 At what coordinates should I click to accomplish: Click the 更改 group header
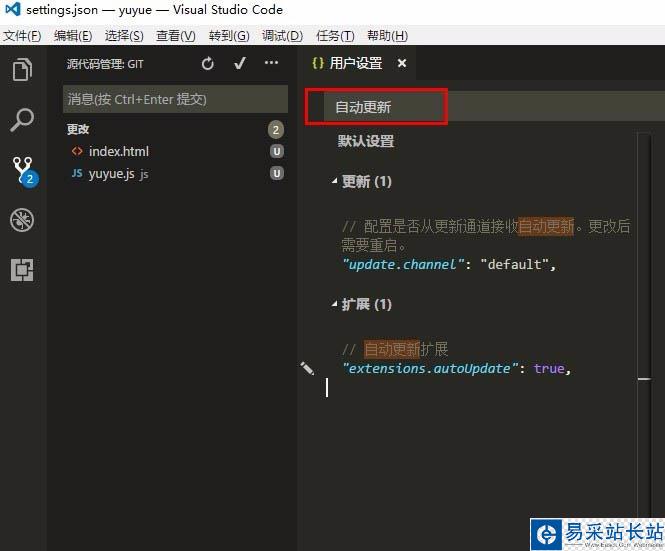(78, 129)
